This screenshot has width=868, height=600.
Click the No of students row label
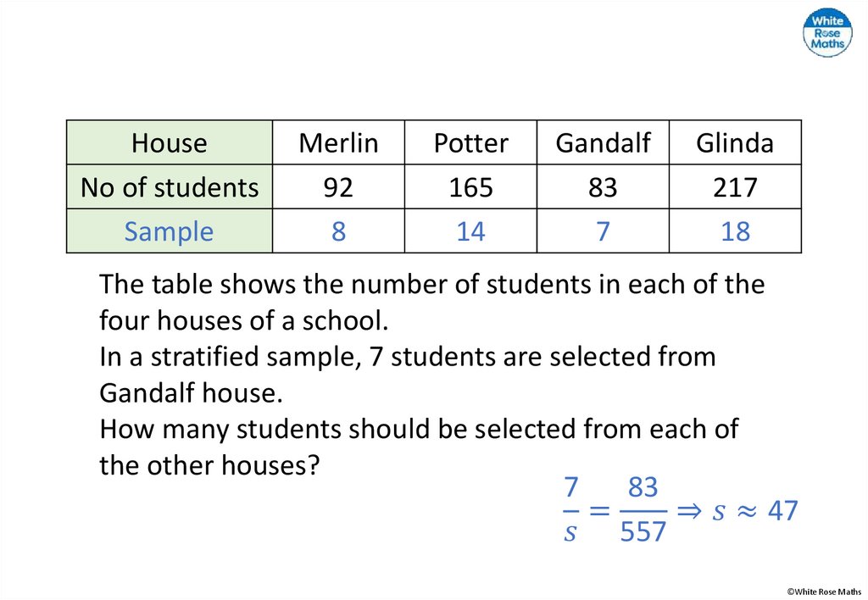tap(170, 186)
